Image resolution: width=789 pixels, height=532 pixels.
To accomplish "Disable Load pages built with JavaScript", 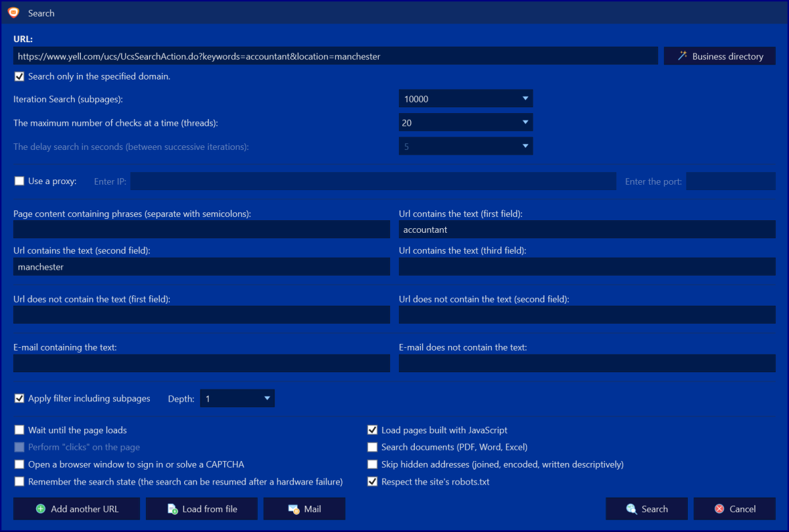I will (x=373, y=430).
